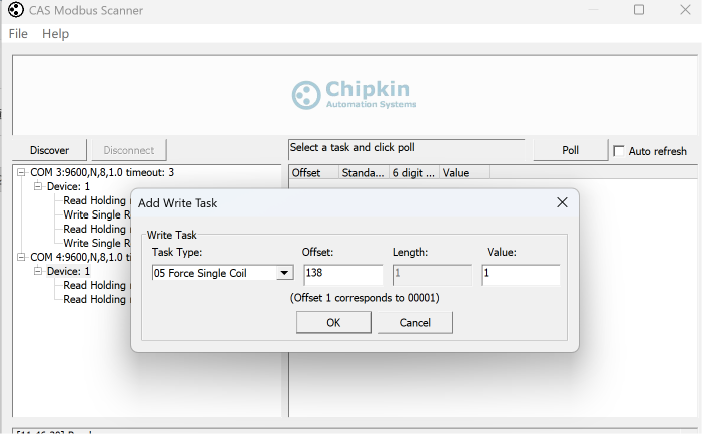Select first Read Holding task under COM 3

click(x=97, y=200)
